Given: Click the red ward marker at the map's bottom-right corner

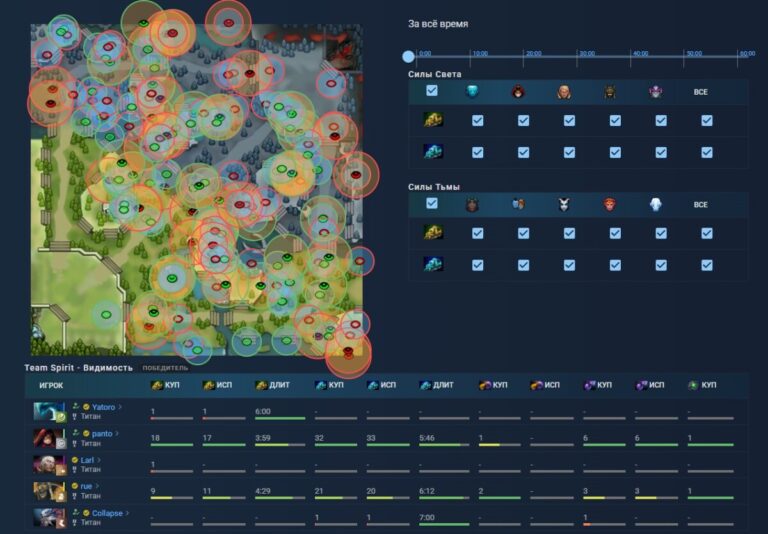Looking at the screenshot, I should [x=348, y=351].
